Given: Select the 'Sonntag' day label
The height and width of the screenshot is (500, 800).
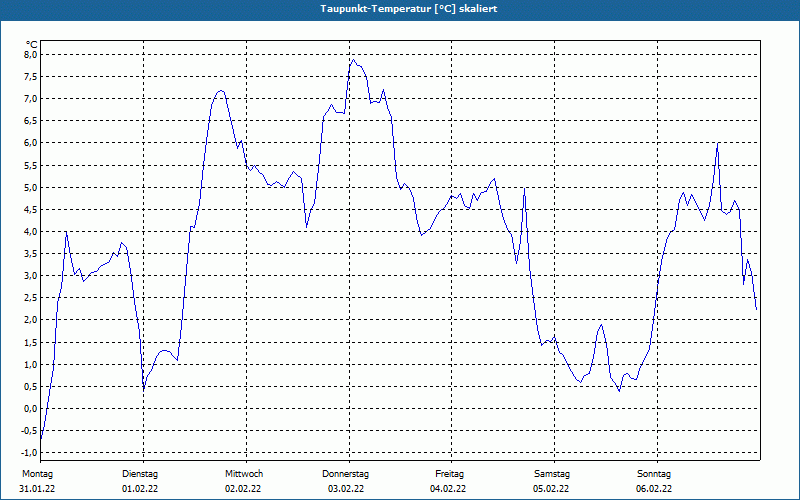Looking at the screenshot, I should (x=654, y=474).
